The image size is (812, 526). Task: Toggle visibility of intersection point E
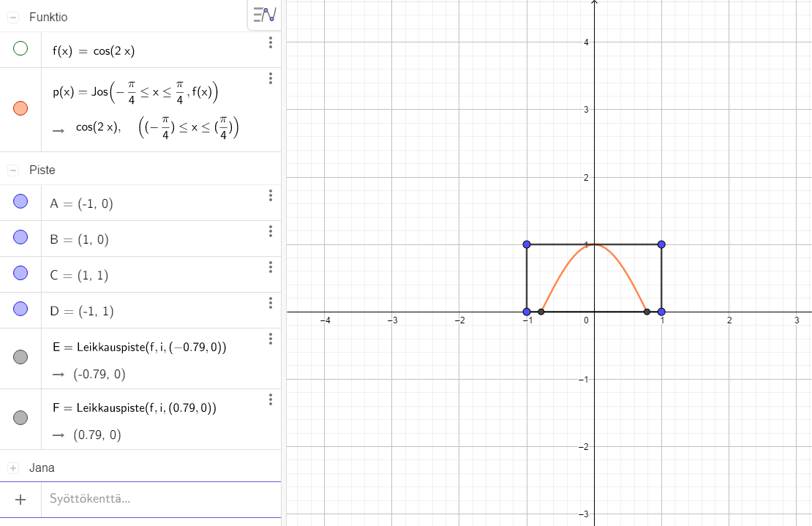[20, 357]
